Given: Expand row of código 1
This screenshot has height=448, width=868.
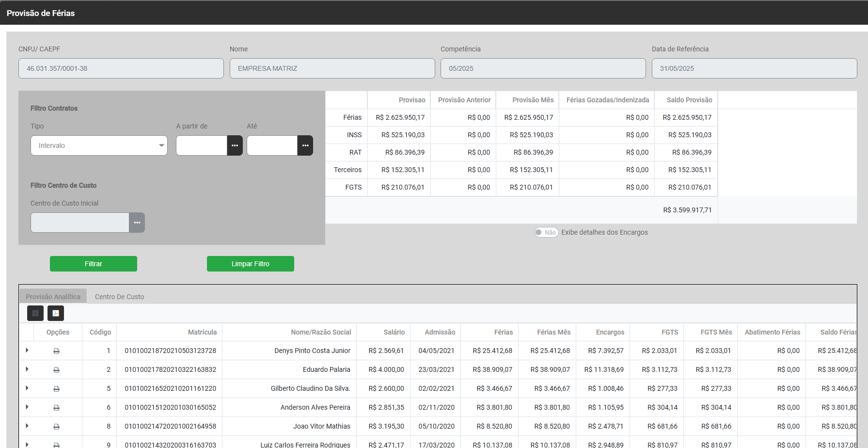Looking at the screenshot, I should coord(27,350).
